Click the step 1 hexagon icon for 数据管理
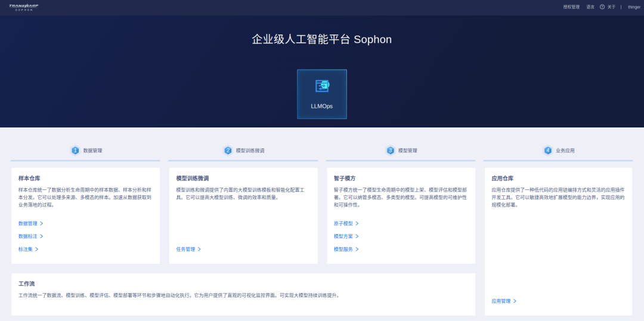Viewport: 644px width, 321px height. click(x=75, y=151)
